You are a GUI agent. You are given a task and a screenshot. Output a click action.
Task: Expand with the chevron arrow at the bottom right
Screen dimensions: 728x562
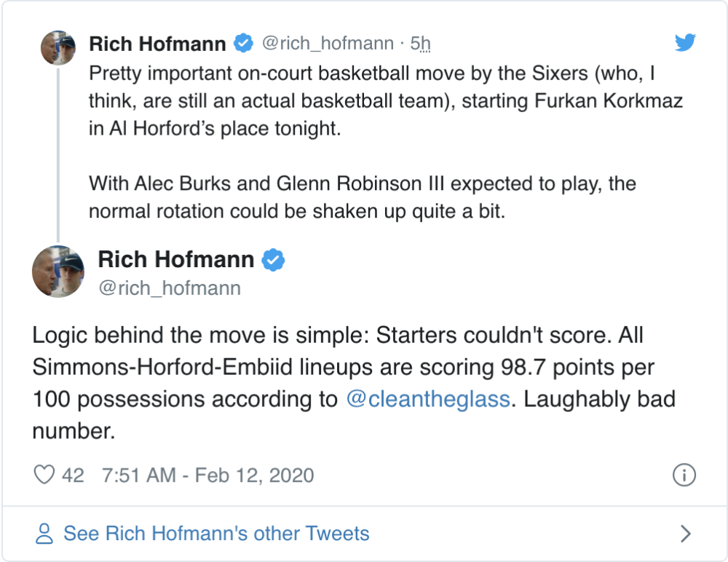tap(685, 533)
